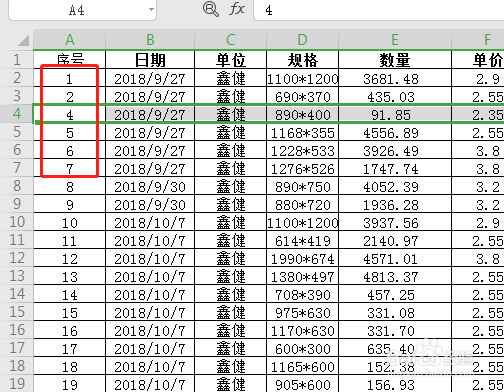Click the formula bar showing 4
This screenshot has width=504, height=392.
click(379, 10)
